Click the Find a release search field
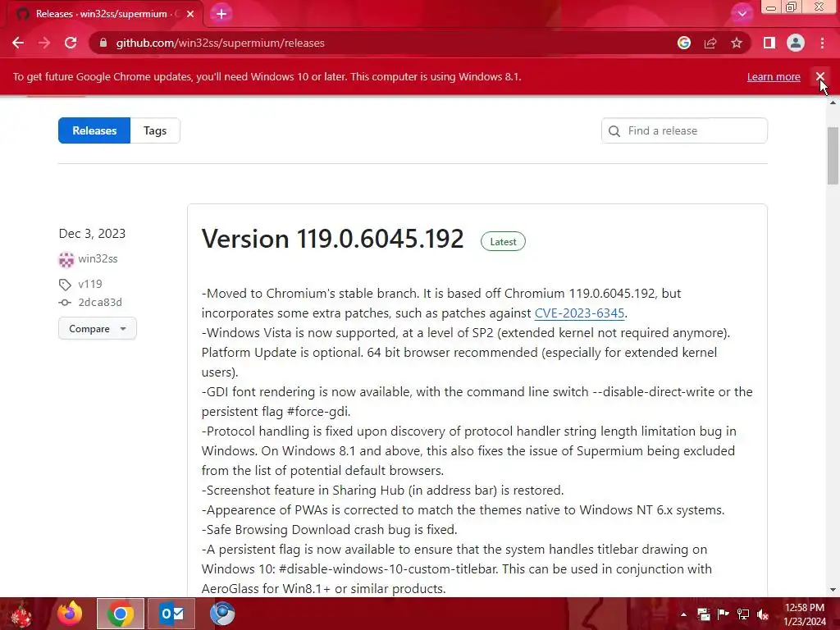Image resolution: width=840 pixels, height=630 pixels. (684, 130)
